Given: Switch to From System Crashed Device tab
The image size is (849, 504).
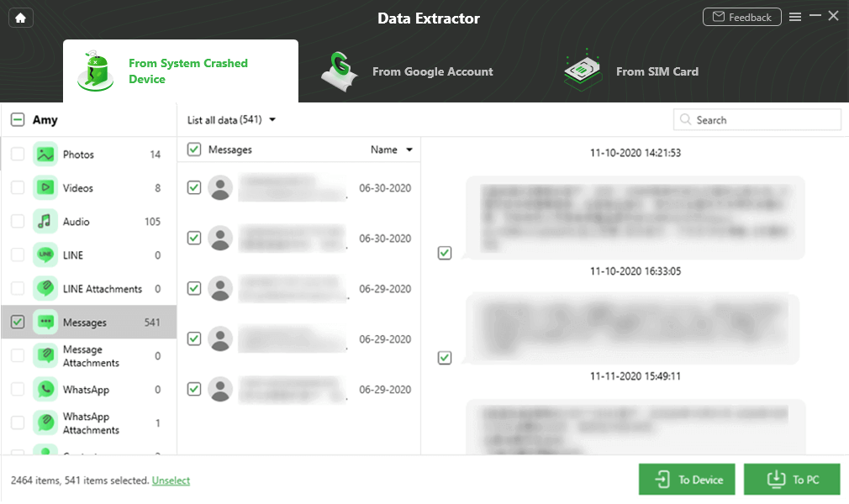Looking at the screenshot, I should coord(180,71).
